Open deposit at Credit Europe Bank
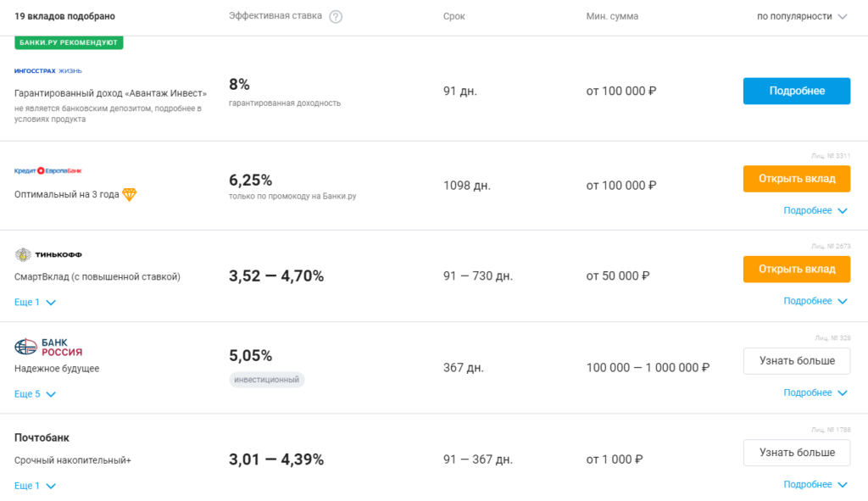The width and height of the screenshot is (868, 501). click(x=796, y=178)
